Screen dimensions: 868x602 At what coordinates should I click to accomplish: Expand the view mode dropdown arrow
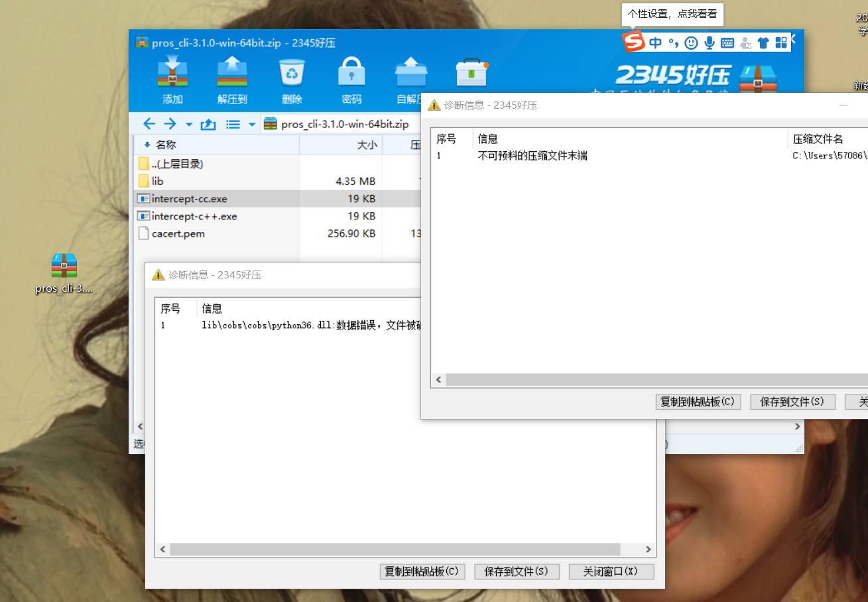tap(252, 125)
